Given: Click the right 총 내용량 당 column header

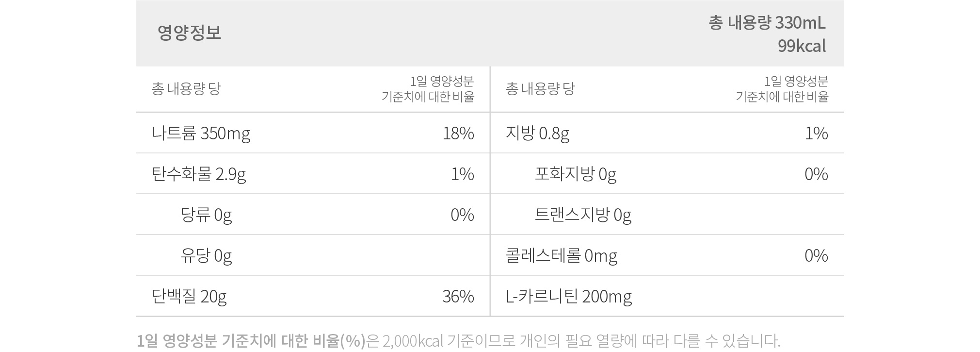Looking at the screenshot, I should (540, 89).
